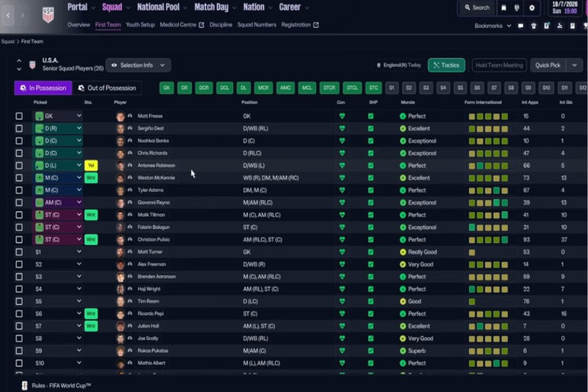Tick the checkbox for Joe Scally's row

[19, 338]
